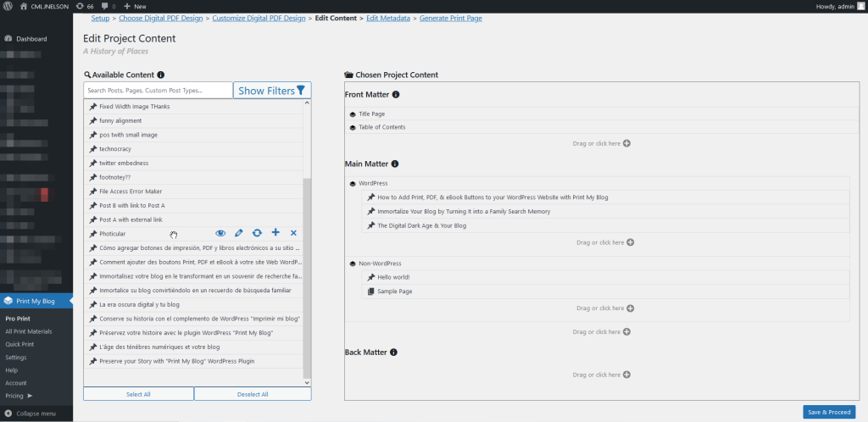Viewport: 868px width, 422px height.
Task: Edit Photicular using the pencil icon
Action: tap(239, 233)
